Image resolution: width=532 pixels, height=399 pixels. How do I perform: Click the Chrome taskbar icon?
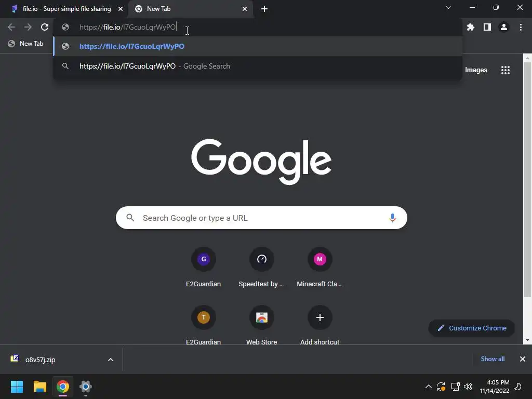point(63,387)
